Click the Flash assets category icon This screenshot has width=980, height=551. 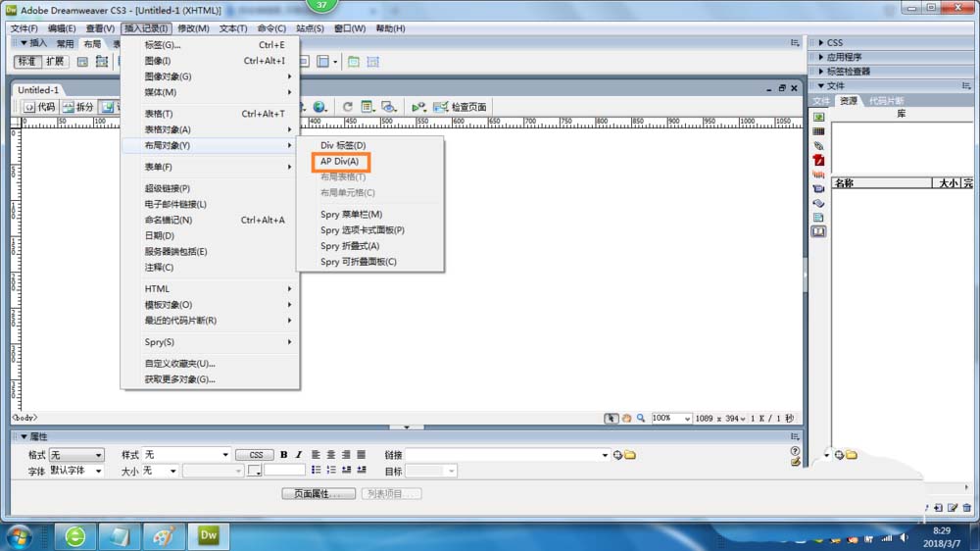click(x=818, y=160)
